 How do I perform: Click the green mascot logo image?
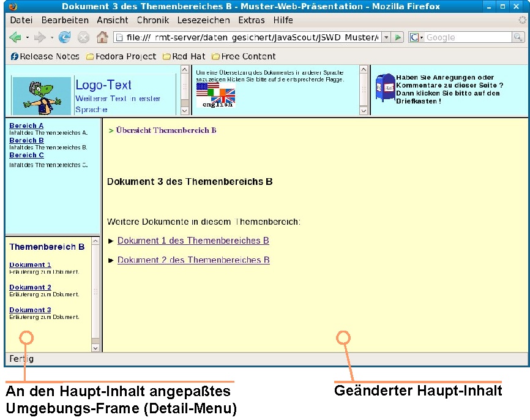tap(41, 96)
